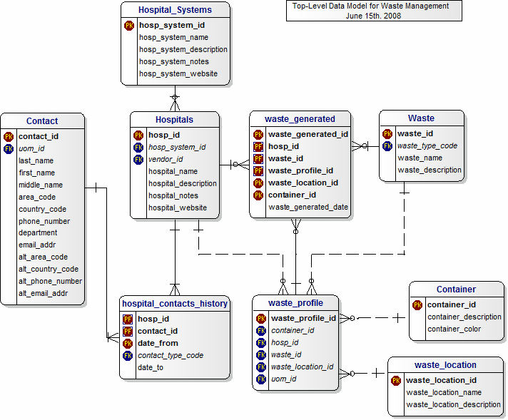This screenshot has width=508, height=420.
Task: Click the FK icon beside waste_type_code
Action: point(387,146)
